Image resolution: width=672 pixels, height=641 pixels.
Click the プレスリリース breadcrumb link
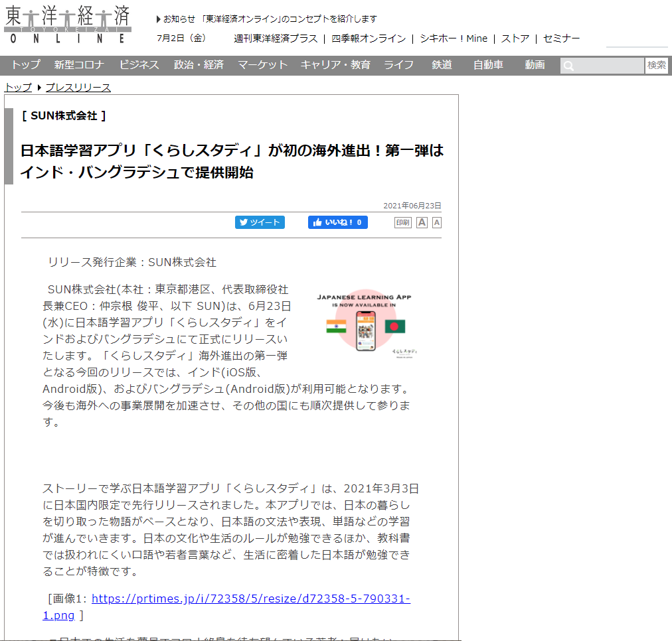tap(78, 88)
